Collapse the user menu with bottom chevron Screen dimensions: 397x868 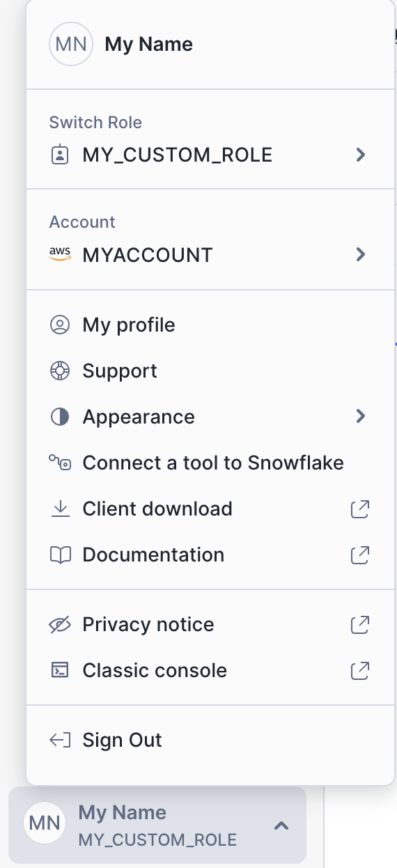click(x=281, y=826)
